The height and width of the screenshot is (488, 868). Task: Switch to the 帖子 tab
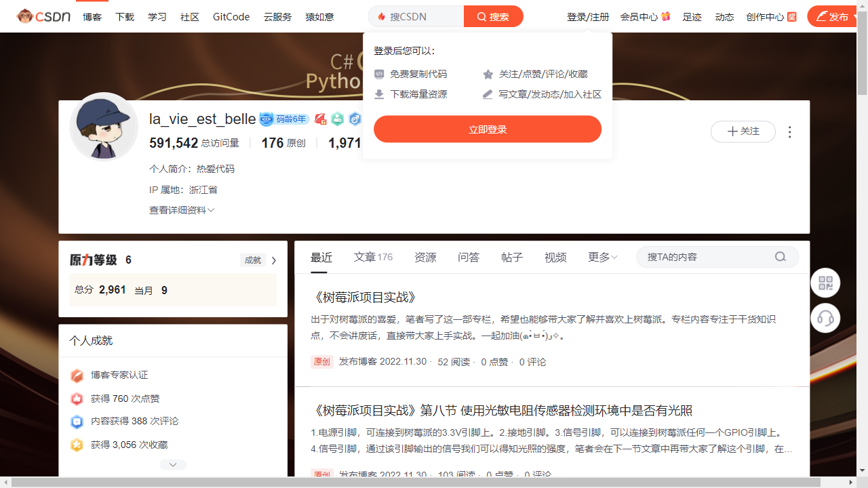512,258
